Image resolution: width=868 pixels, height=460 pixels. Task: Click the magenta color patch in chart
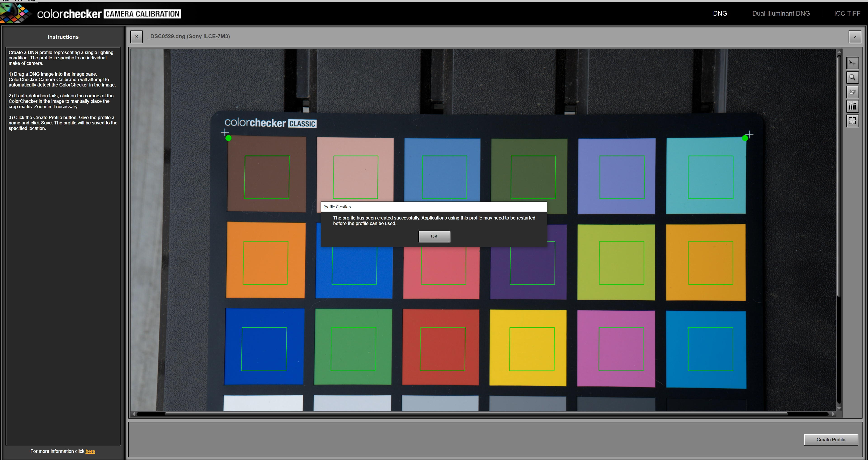616,348
